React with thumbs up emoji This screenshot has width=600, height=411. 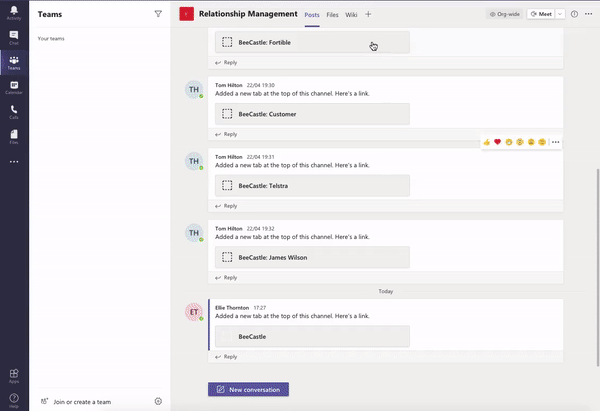pos(486,142)
